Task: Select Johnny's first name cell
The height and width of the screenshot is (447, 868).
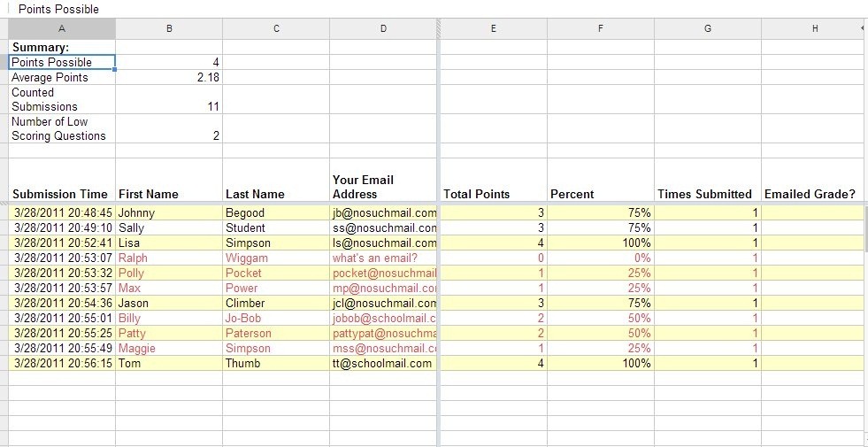Action: tap(169, 213)
